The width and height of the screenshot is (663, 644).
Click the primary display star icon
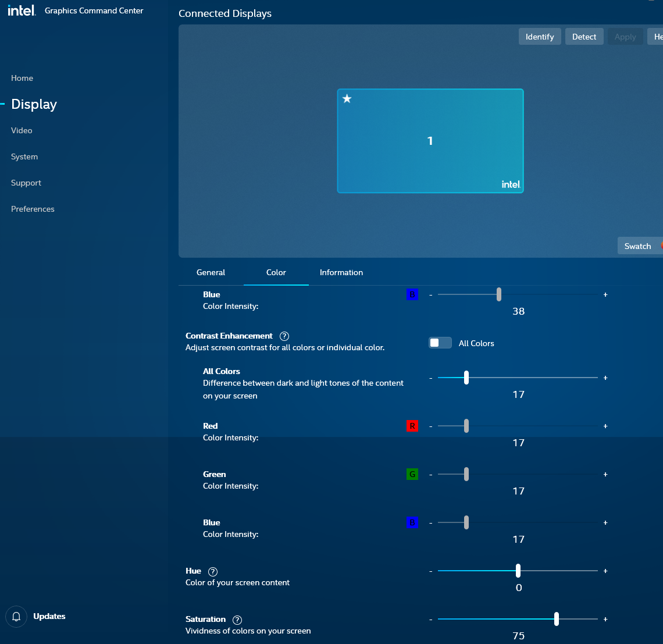[x=347, y=99]
